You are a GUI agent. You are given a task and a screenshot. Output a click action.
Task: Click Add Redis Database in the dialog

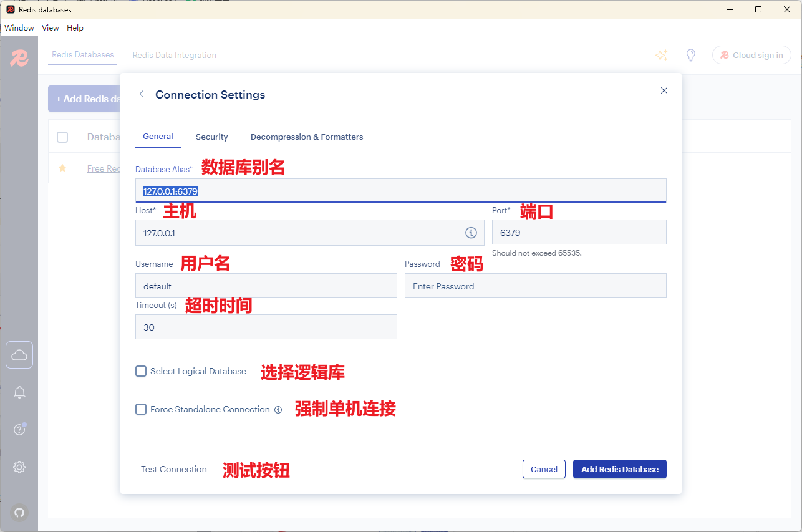tap(620, 469)
